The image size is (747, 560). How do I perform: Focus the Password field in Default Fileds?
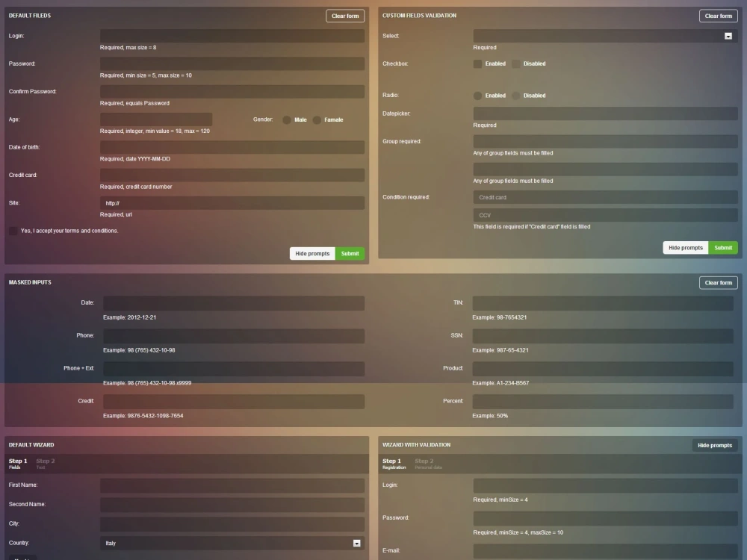(232, 63)
